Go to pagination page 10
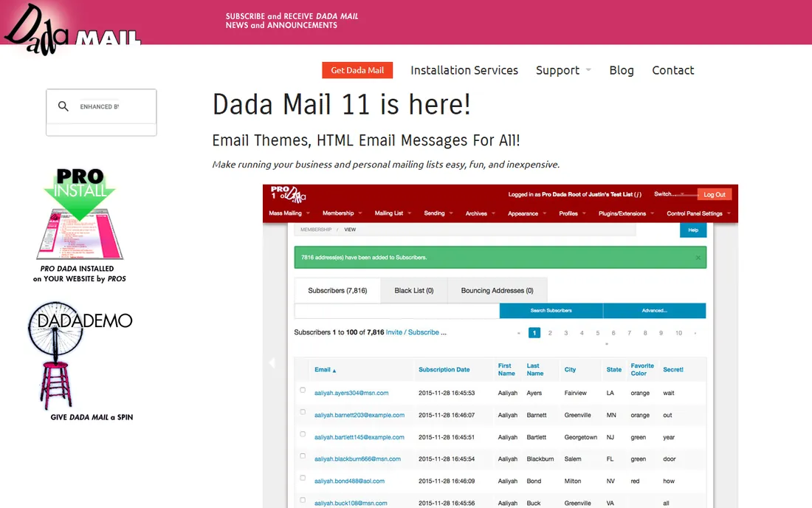812x508 pixels. [x=678, y=333]
